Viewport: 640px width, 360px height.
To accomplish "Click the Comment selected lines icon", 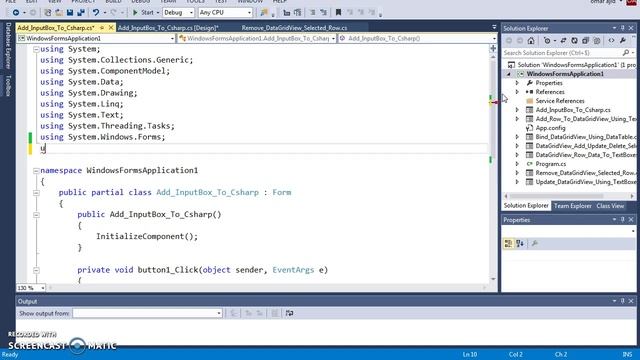I will pyautogui.click(x=312, y=13).
